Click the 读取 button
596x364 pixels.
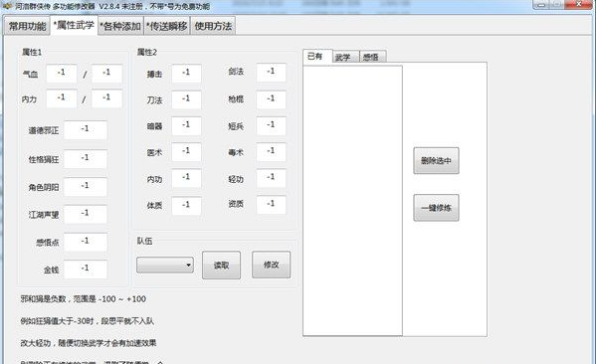(x=221, y=265)
